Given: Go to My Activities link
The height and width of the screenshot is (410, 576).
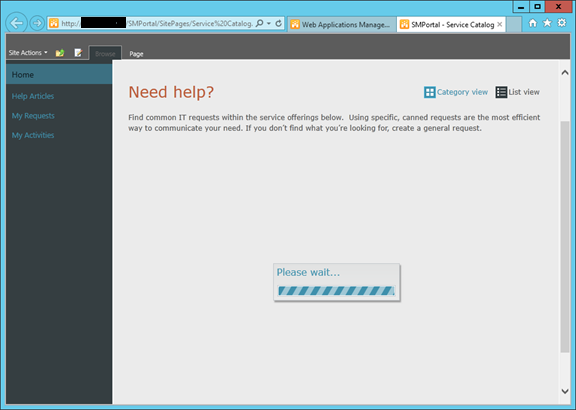Looking at the screenshot, I should (33, 135).
